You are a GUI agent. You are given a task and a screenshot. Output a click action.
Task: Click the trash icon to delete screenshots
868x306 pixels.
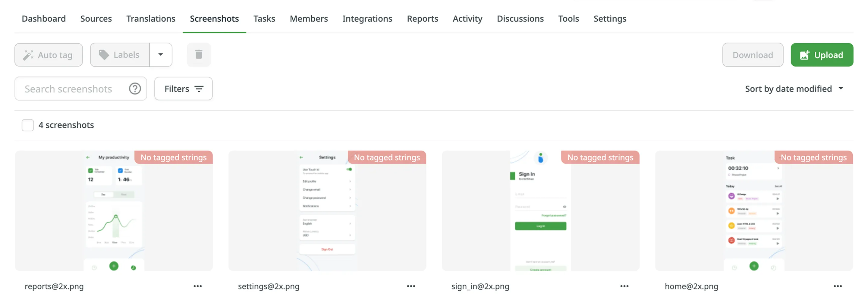coord(199,55)
